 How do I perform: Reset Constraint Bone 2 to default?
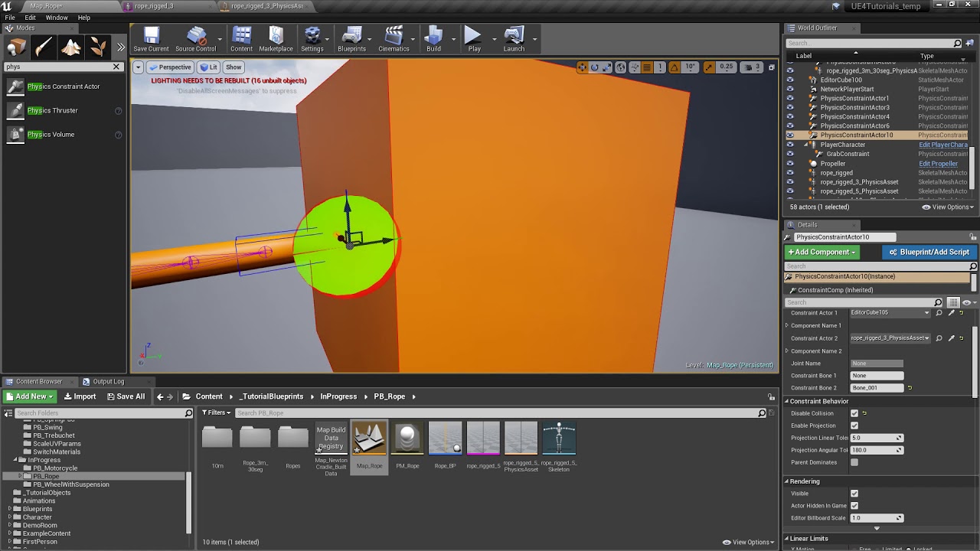[910, 388]
